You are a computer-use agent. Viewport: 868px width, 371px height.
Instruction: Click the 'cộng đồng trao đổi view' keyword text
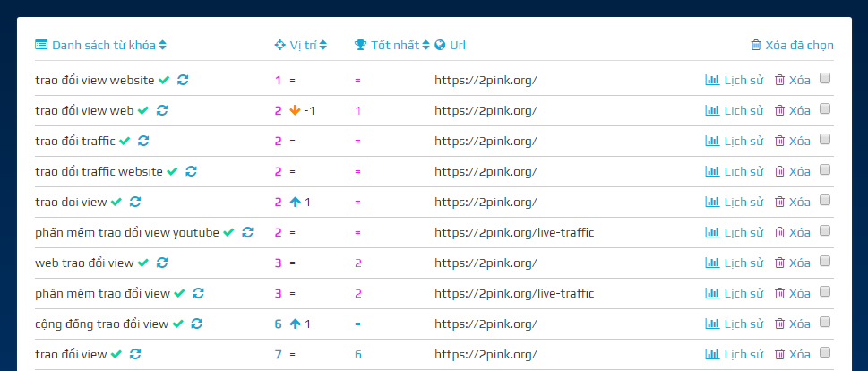[x=102, y=324]
